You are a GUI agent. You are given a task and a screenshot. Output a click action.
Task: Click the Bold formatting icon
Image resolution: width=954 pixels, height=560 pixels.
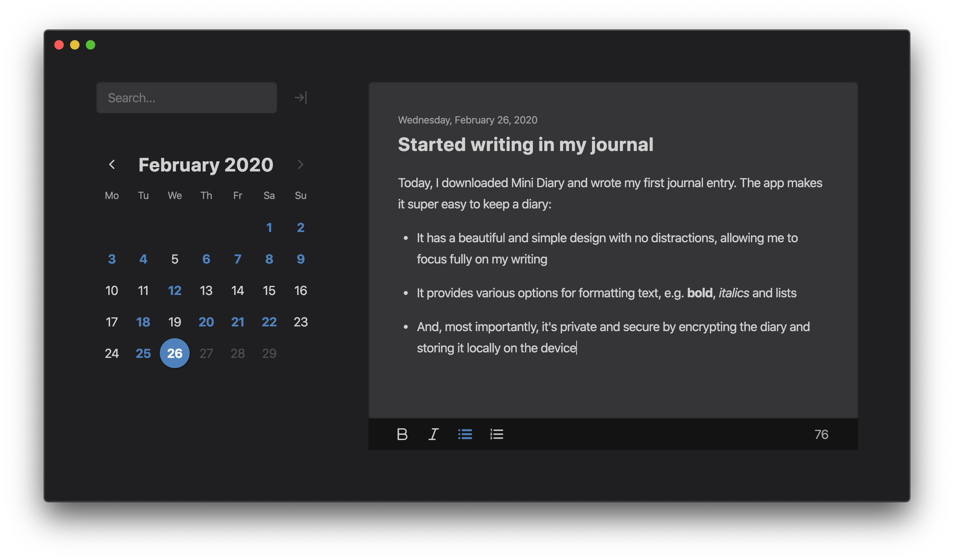tap(401, 433)
